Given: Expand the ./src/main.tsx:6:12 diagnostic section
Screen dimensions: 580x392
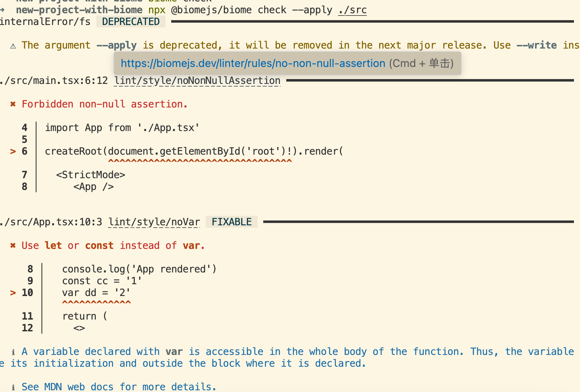Looking at the screenshot, I should pos(53,80).
